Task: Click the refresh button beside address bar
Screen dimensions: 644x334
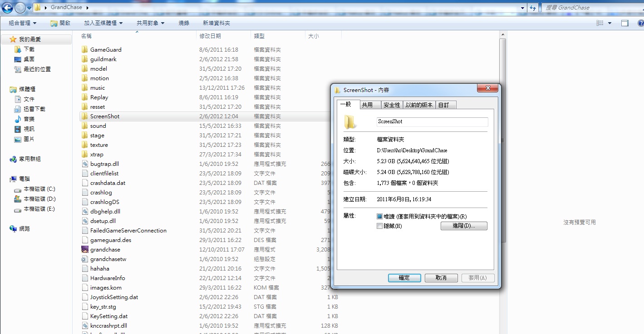Action: tap(533, 8)
